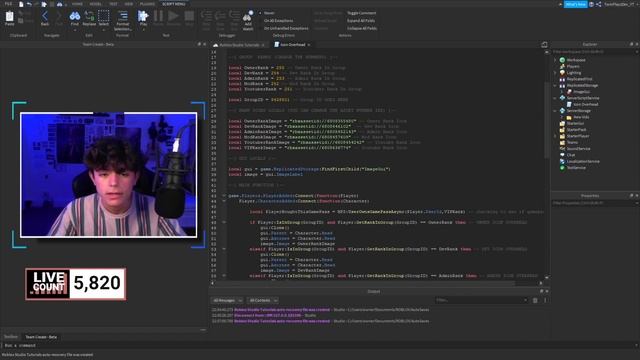Viewport: 640px width, 360px height.
Task: Collapse the ReplicatedStorage tree node
Action: (555, 85)
